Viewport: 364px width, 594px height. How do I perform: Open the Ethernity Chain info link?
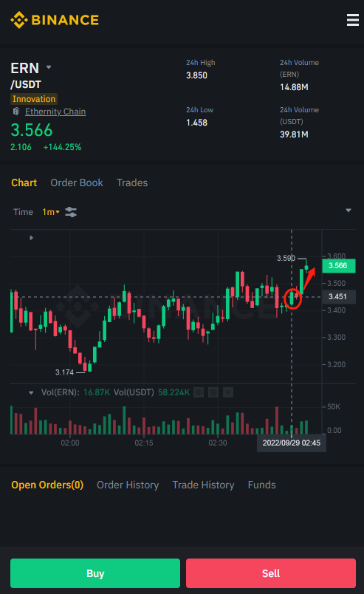click(55, 112)
